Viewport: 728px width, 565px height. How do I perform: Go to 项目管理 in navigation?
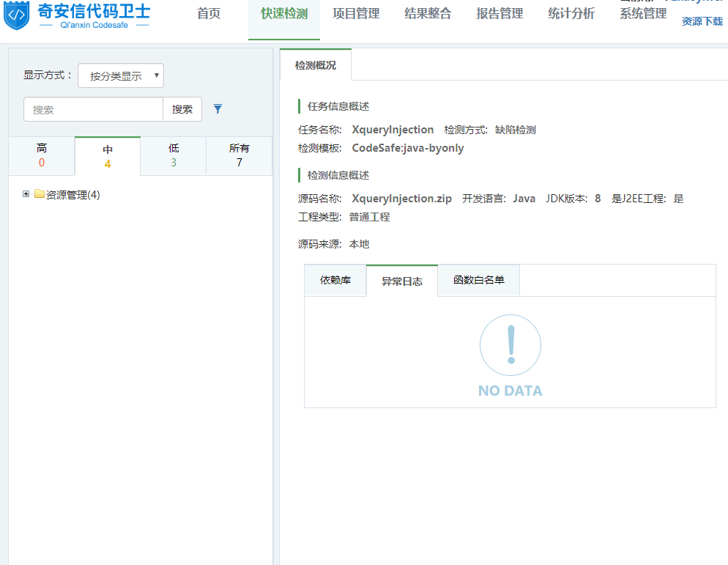(x=356, y=14)
